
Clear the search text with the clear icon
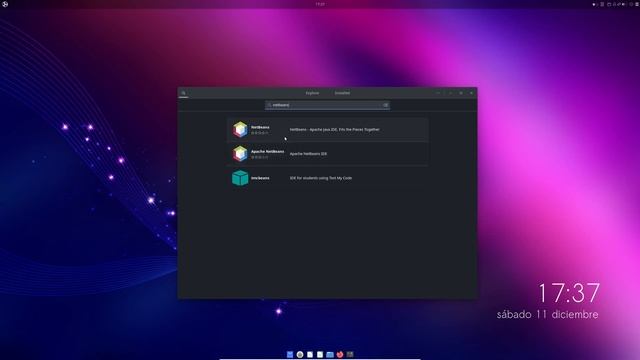click(x=385, y=105)
